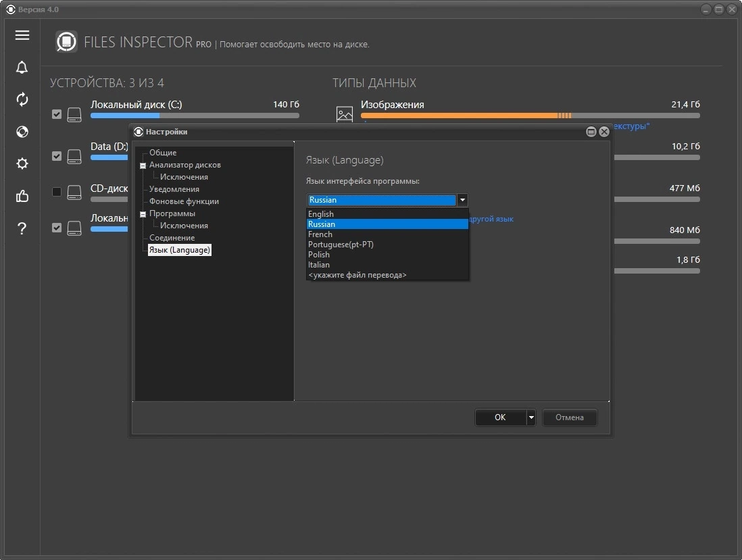Open settings gear icon in sidebar

click(22, 163)
